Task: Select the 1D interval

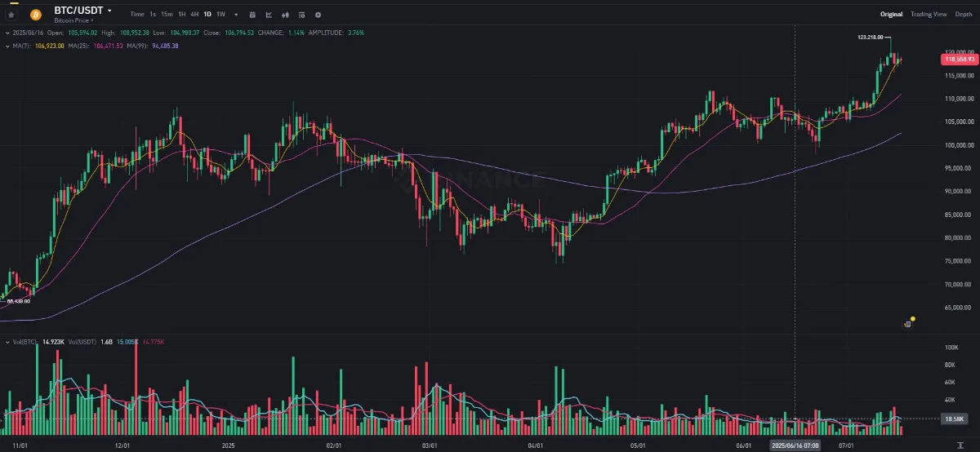Action: [207, 15]
